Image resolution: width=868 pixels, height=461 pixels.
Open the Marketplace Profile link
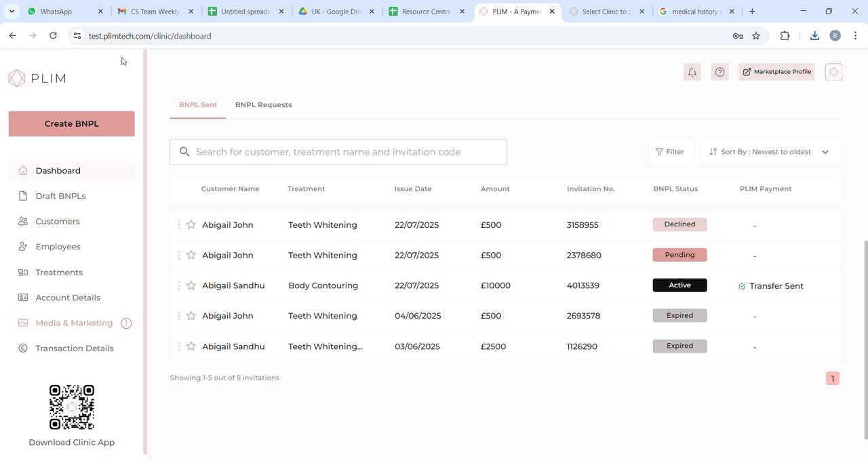(776, 72)
